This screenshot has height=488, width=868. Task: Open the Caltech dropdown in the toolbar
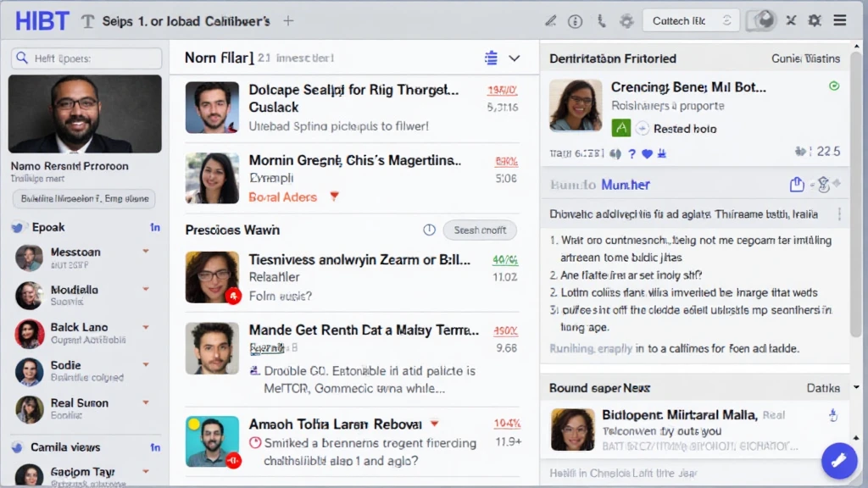[x=691, y=20]
